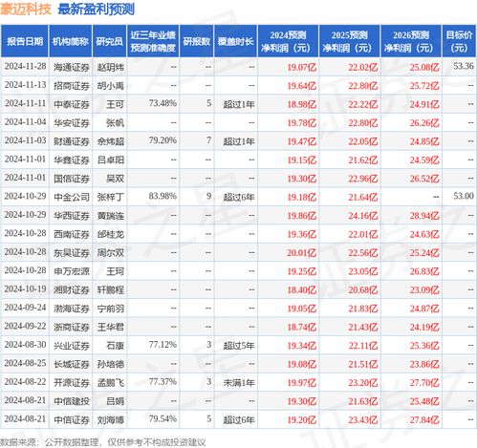Click 19.30亿 in the 中信建投 row
Image resolution: width=477 pixels, height=448 pixels.
(301, 401)
